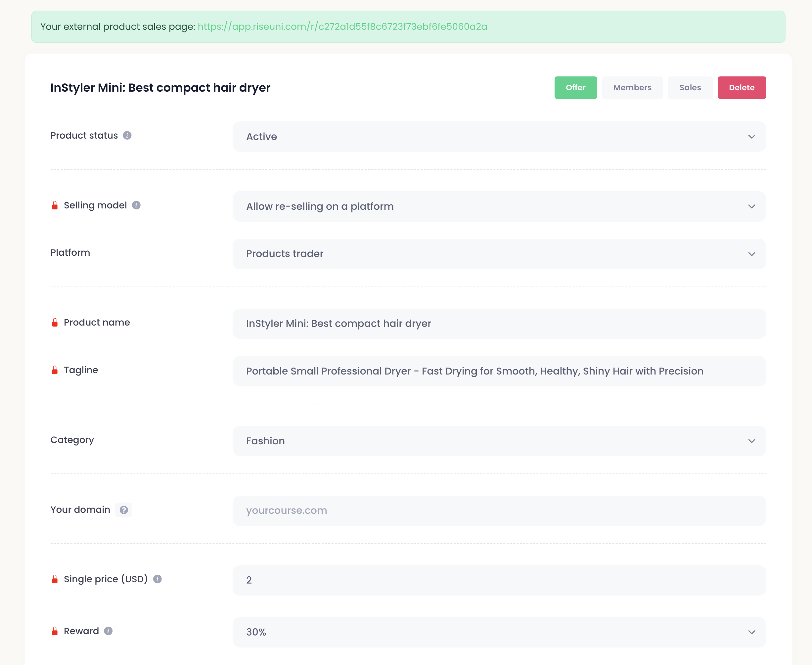Open the external product sales page link
This screenshot has height=665, width=812.
tap(342, 27)
